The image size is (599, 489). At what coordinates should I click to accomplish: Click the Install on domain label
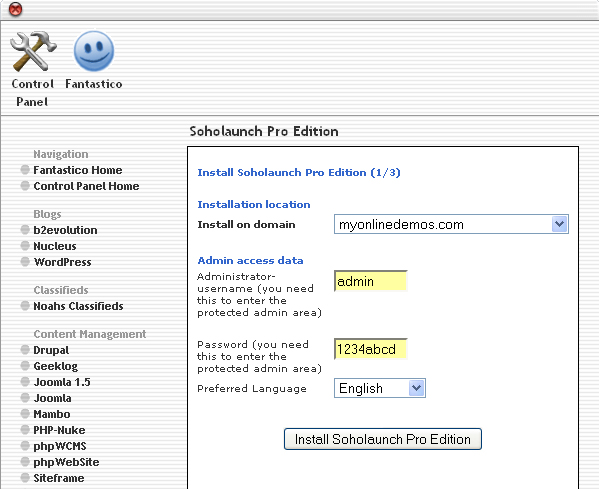246,224
